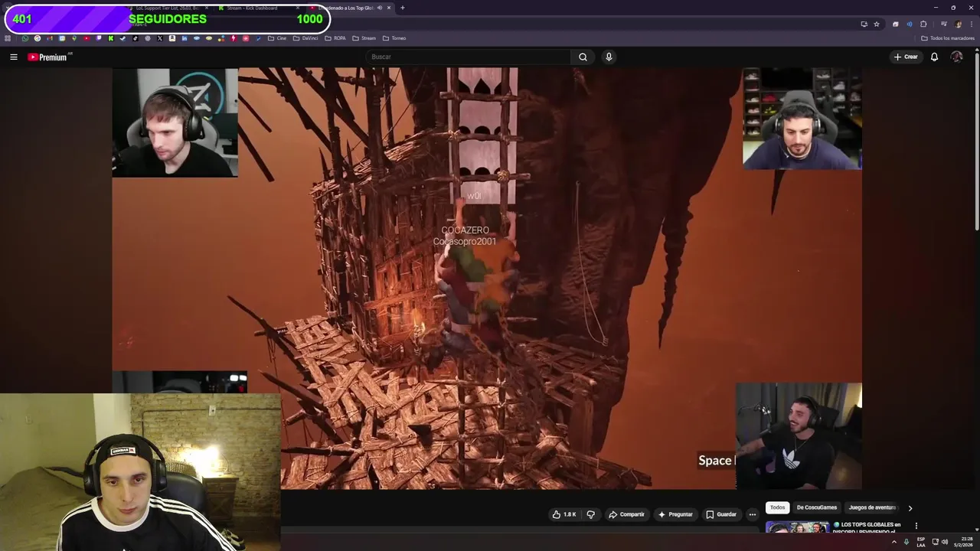Open Kick bookmark icon
This screenshot has width=980, height=551.
[110, 38]
